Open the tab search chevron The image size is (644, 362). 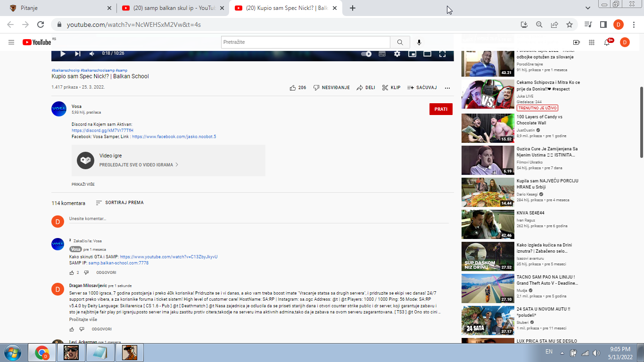[588, 8]
